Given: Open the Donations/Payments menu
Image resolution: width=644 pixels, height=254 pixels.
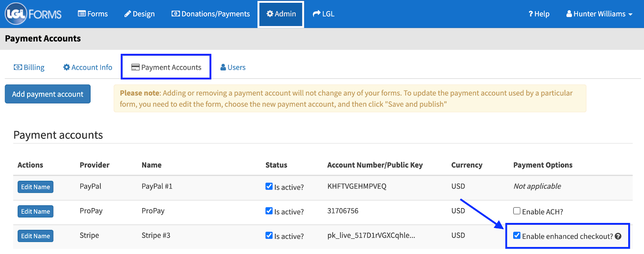Looking at the screenshot, I should pyautogui.click(x=211, y=14).
